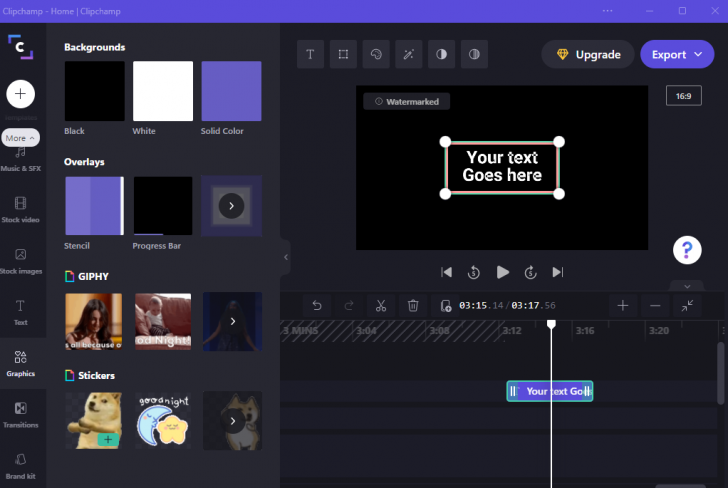Zoom in on the timeline

point(622,305)
